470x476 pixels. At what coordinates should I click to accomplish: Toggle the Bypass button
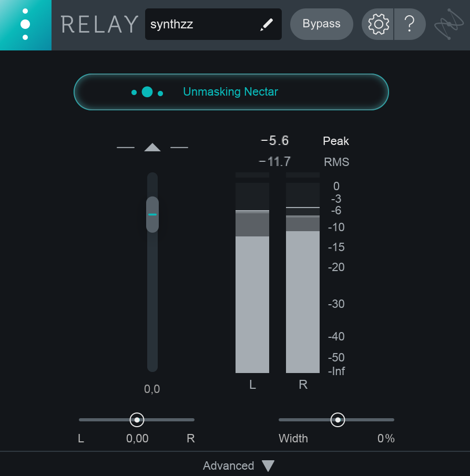click(321, 24)
